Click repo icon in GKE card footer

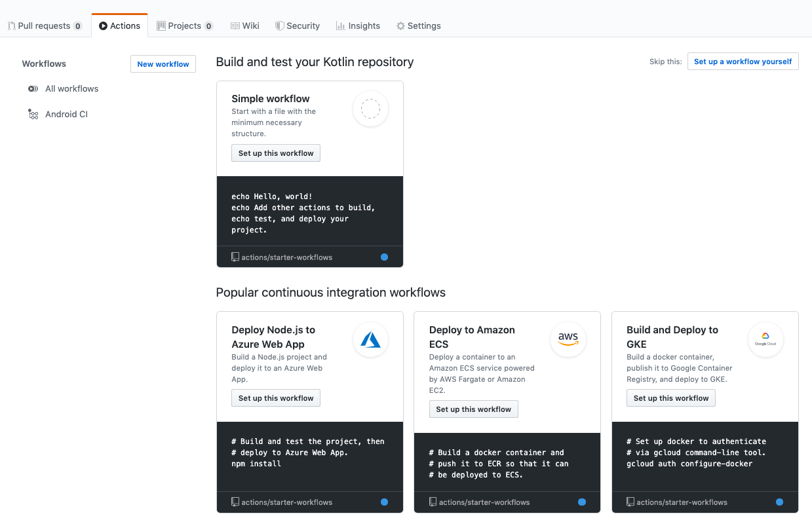[x=630, y=502]
